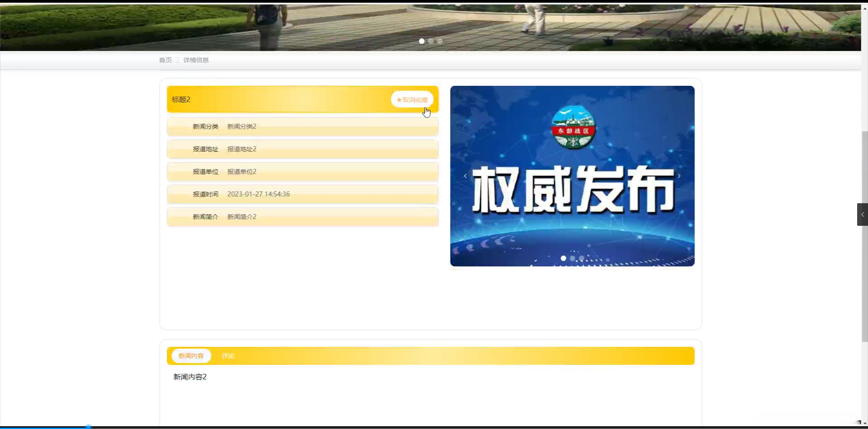The width and height of the screenshot is (868, 429).
Task: Click the 新闻简介2 value
Action: (242, 217)
